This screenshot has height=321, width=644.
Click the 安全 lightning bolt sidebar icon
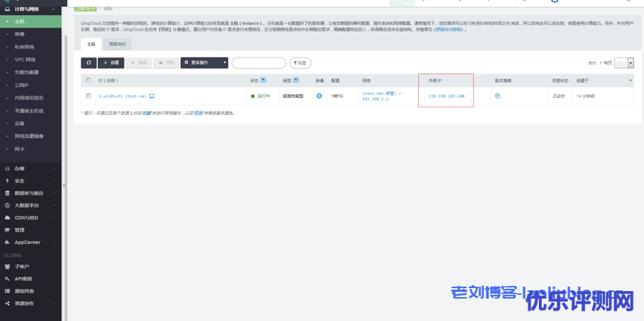point(7,181)
